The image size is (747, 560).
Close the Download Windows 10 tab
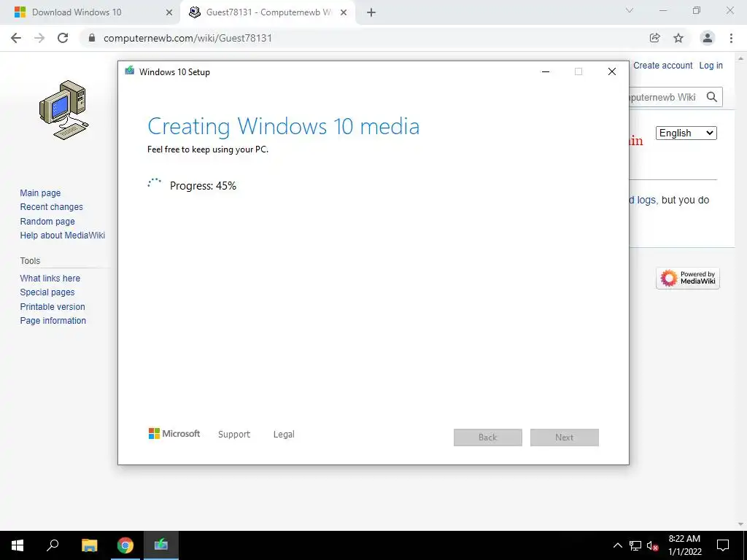pyautogui.click(x=169, y=12)
